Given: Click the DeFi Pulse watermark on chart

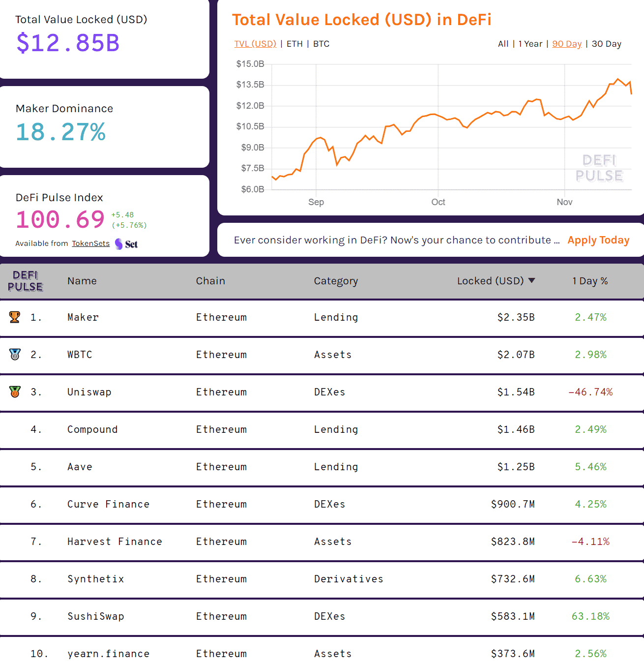Looking at the screenshot, I should pos(599,168).
